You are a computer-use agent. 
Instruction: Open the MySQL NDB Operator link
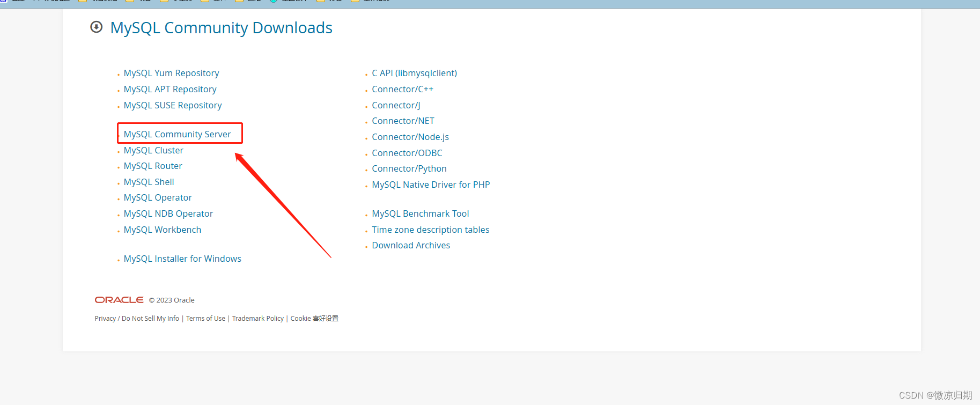pyautogui.click(x=168, y=213)
